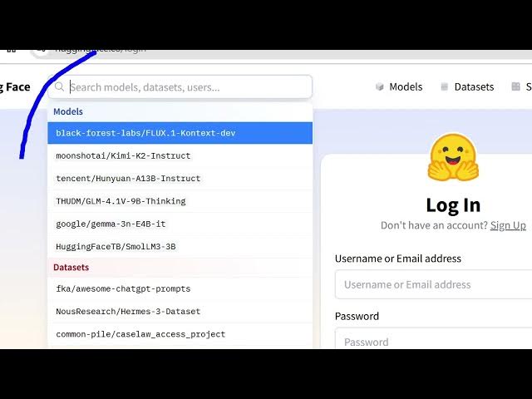Select fka/awesome-chatgpt-prompts dataset
Viewport: 532px width, 399px height.
pos(180,288)
